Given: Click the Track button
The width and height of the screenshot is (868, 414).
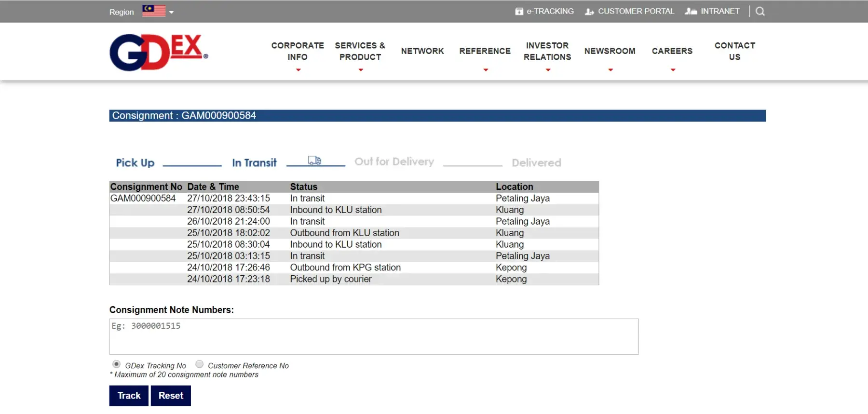Looking at the screenshot, I should pyautogui.click(x=129, y=396).
